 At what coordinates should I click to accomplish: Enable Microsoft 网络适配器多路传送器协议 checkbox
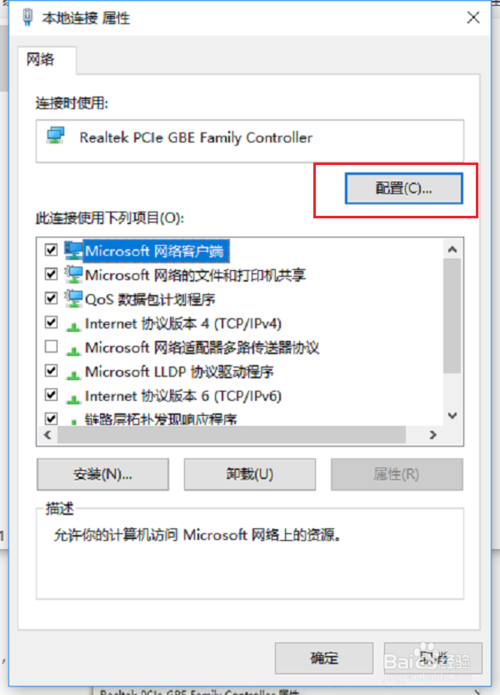point(51,346)
